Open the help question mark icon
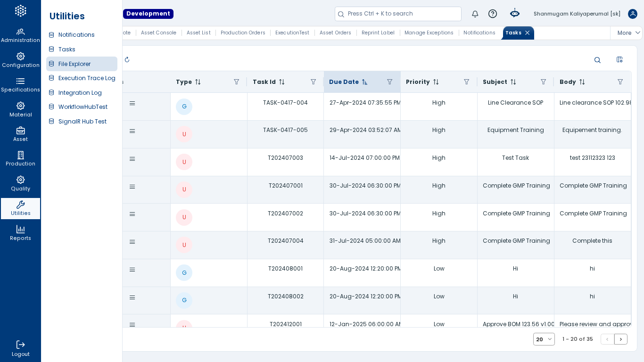Viewport: 644px width, 362px height. click(x=493, y=14)
